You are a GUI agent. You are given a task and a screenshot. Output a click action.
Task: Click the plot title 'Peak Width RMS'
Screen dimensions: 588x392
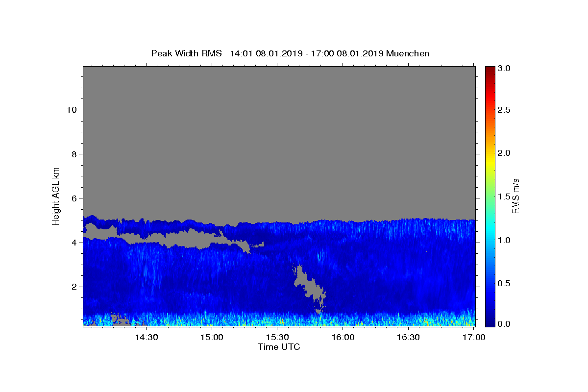[x=186, y=53]
